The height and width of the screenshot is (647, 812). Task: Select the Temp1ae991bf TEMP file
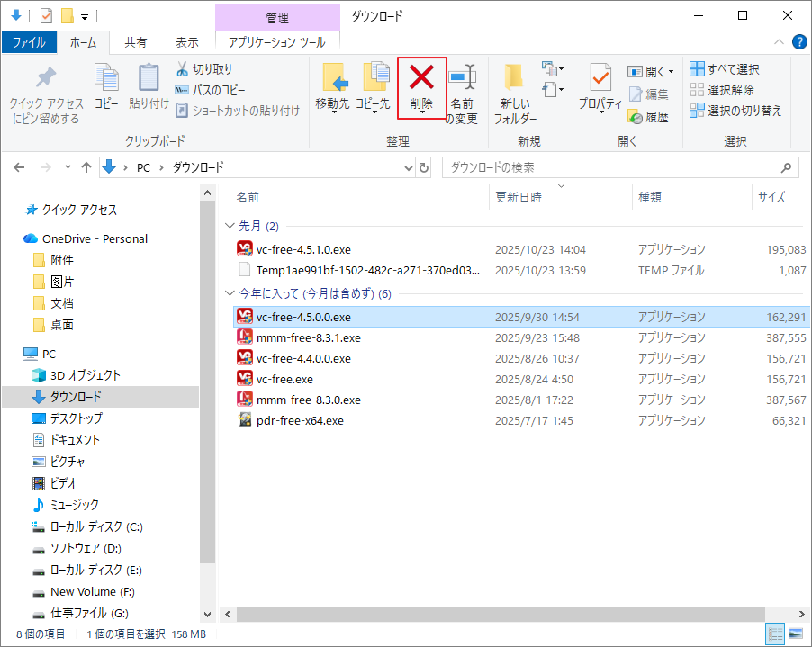point(520,270)
